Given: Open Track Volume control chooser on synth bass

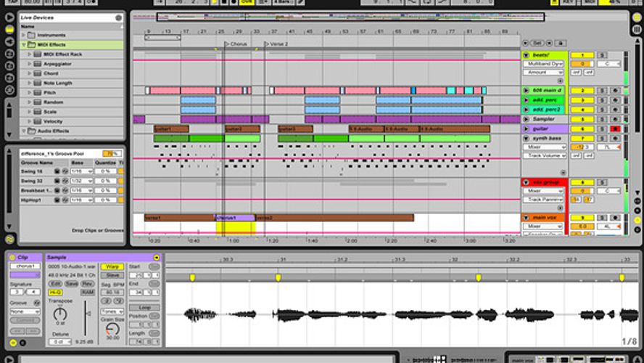Looking at the screenshot, I should pyautogui.click(x=545, y=156).
